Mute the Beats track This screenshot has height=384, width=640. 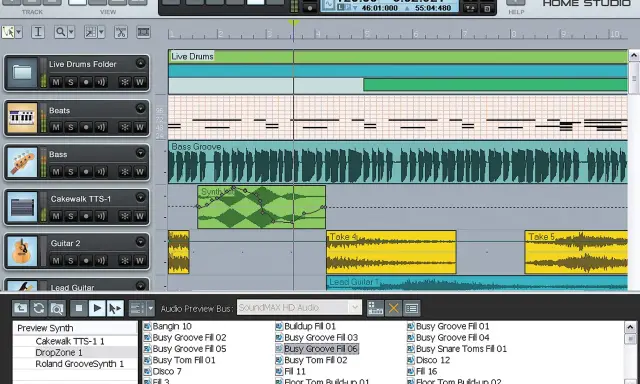click(56, 127)
